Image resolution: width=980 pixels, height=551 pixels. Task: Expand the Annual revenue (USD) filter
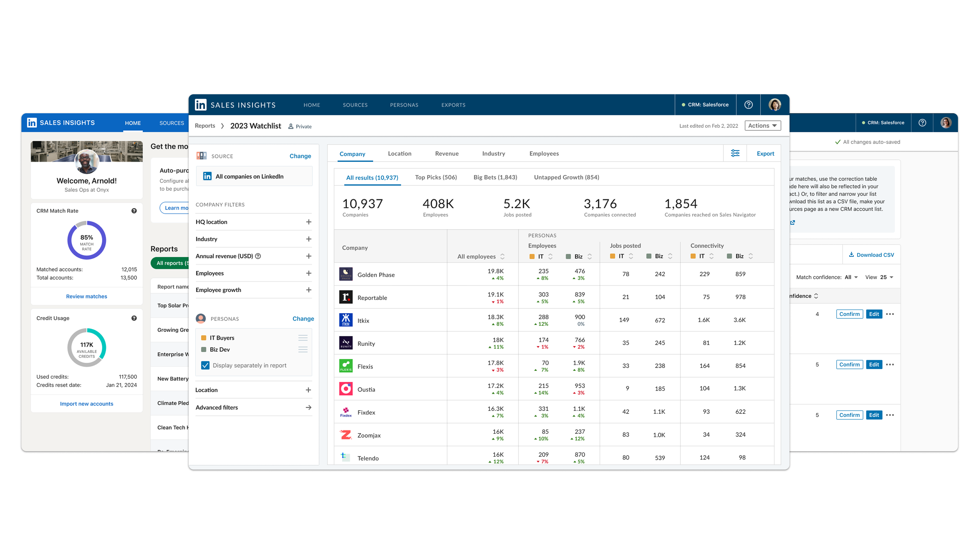(x=308, y=256)
